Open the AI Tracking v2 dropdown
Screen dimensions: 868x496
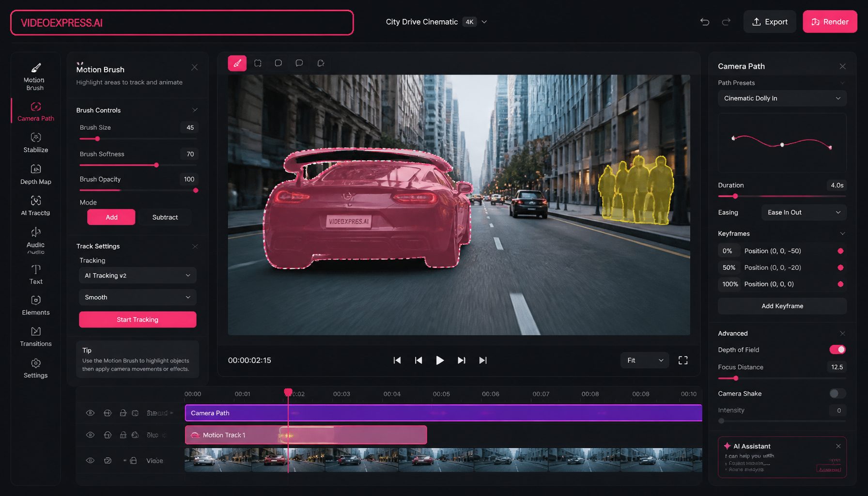pyautogui.click(x=138, y=276)
